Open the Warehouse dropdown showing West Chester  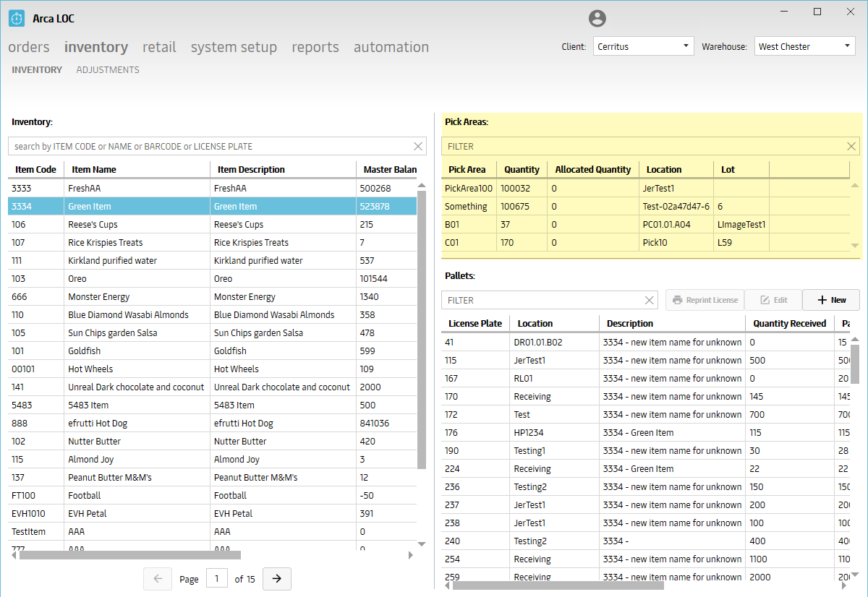tap(805, 46)
